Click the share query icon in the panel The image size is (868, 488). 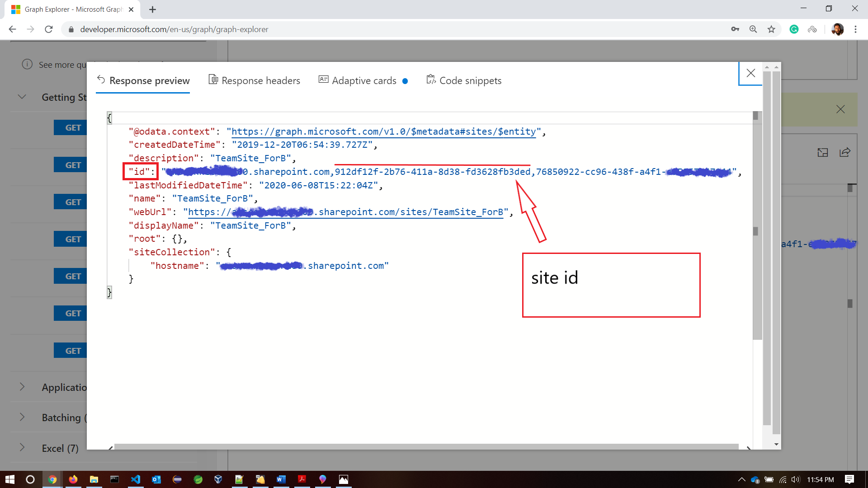coord(845,153)
